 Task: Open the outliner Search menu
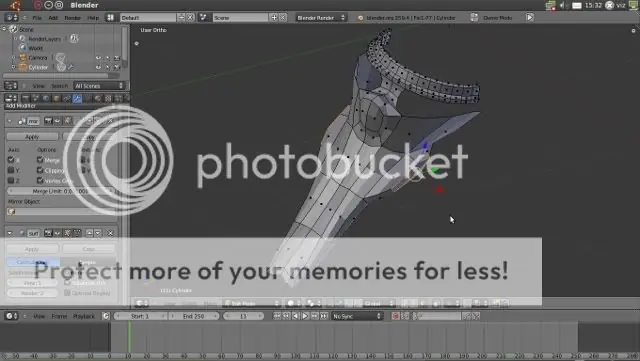click(60, 86)
